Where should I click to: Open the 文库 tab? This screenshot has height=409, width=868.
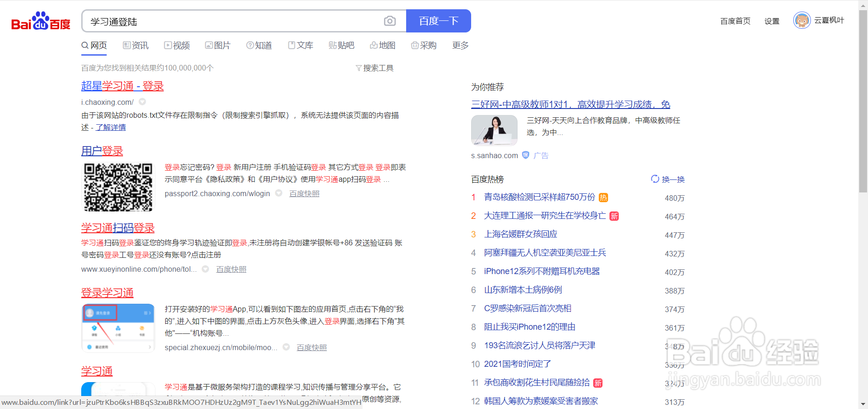300,45
